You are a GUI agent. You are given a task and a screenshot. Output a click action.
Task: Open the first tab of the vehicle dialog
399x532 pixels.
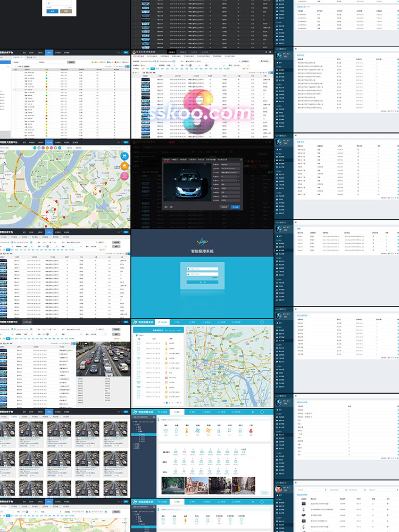166,160
